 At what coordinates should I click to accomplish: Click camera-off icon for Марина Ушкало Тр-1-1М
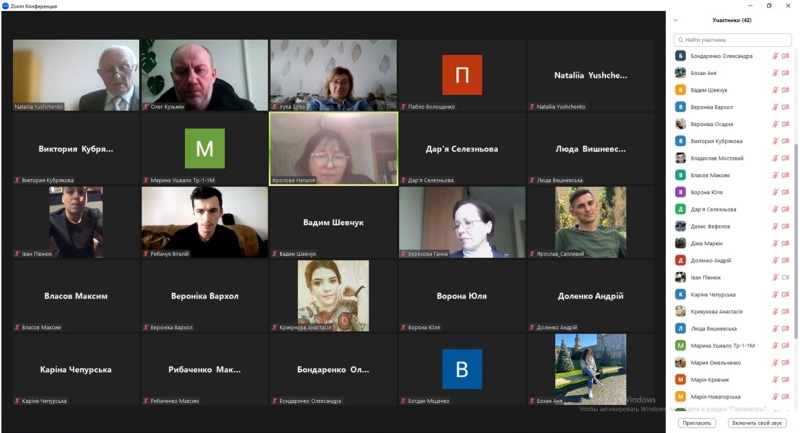click(786, 345)
